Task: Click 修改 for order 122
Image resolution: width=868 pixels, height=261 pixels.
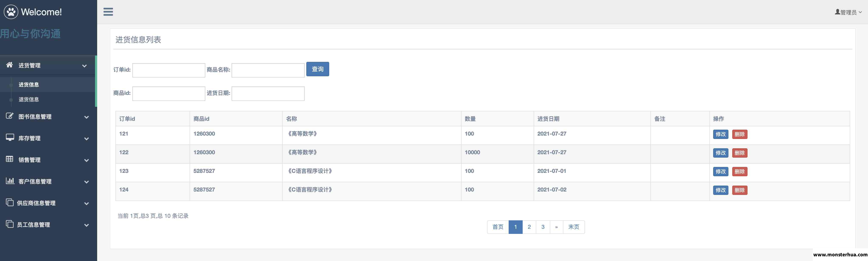Action: [720, 153]
